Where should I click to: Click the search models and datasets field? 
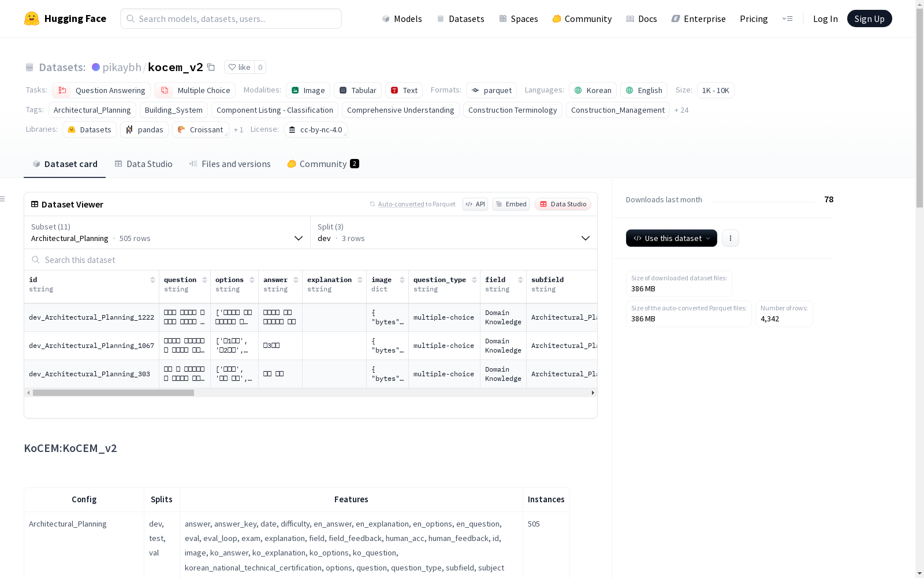231,18
